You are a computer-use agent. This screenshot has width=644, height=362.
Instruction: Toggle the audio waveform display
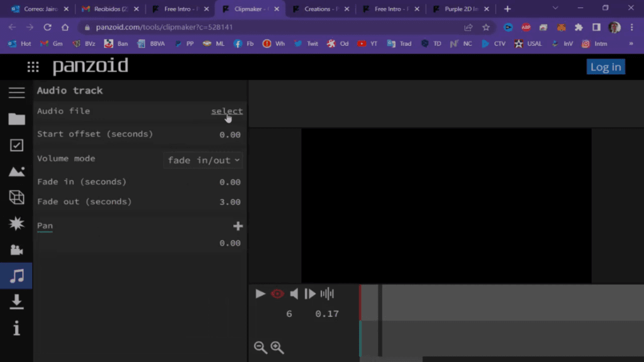pos(327,294)
